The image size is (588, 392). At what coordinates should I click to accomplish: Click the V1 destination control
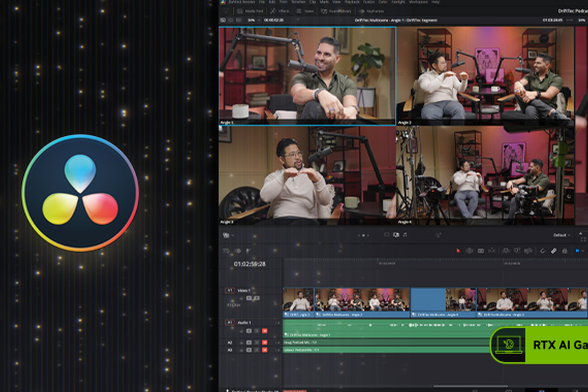click(x=230, y=290)
